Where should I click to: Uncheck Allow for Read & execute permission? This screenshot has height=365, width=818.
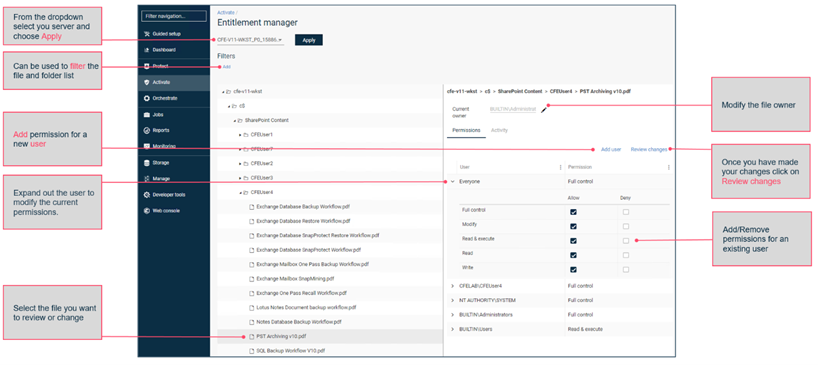[573, 241]
